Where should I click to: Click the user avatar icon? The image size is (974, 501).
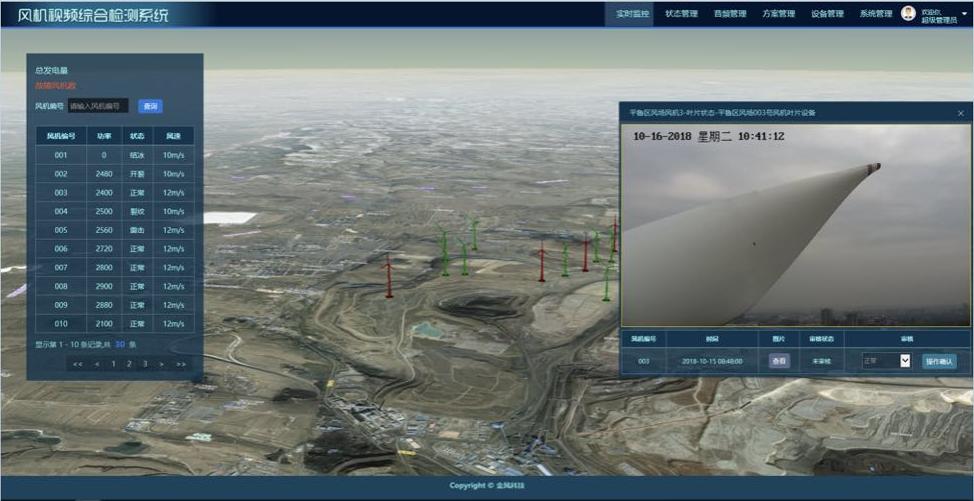(908, 13)
